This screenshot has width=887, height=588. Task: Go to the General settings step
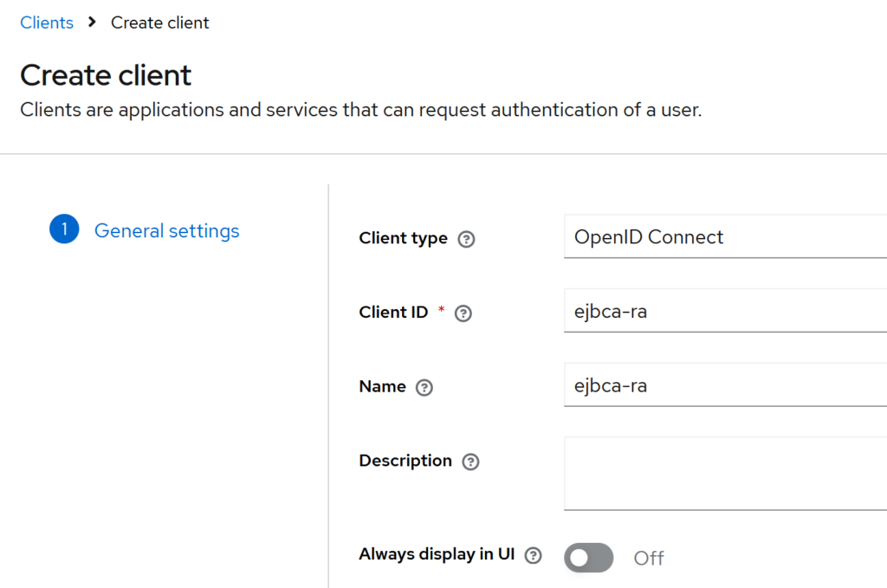point(166,231)
